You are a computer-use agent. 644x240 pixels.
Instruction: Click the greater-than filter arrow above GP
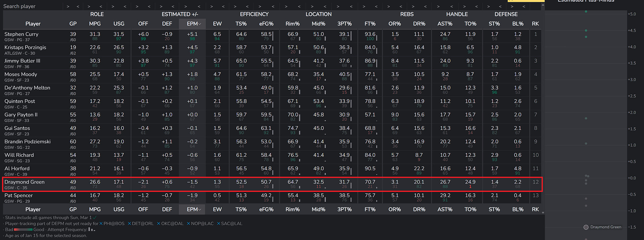tap(68, 6)
